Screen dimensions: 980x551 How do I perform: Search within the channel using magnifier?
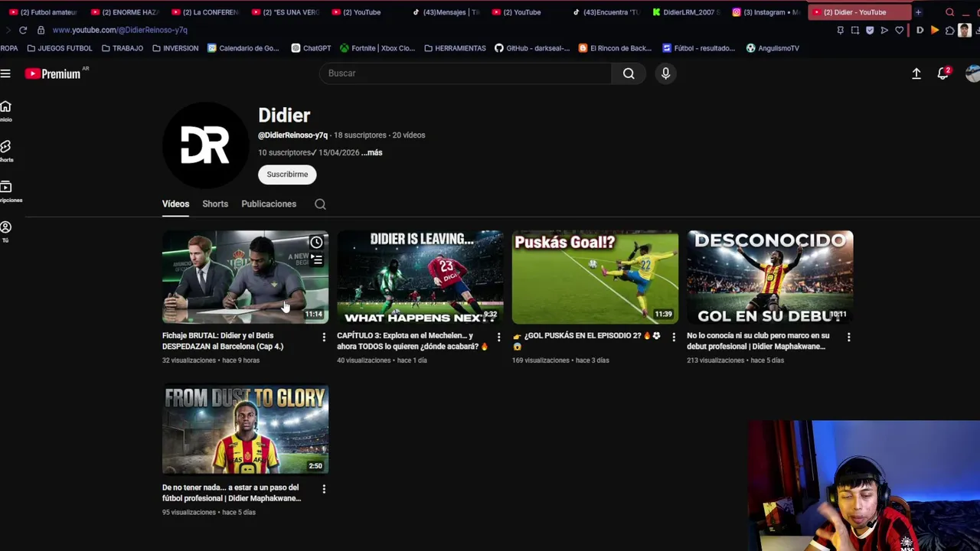(320, 204)
